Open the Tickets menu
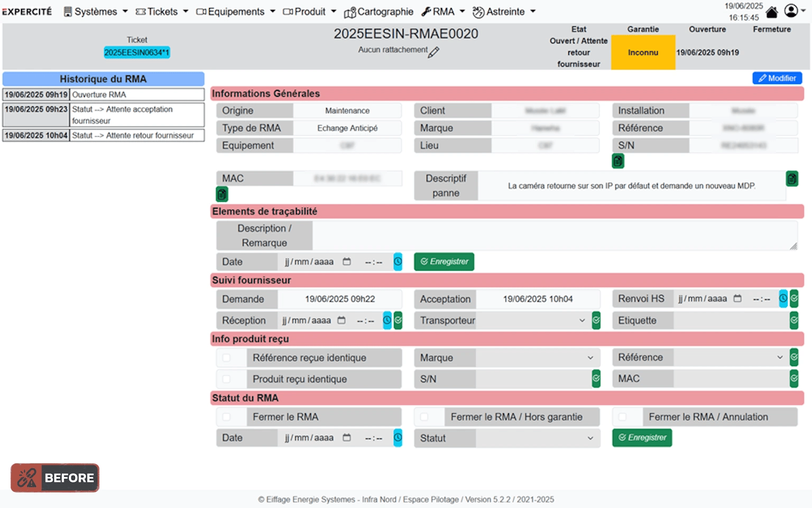This screenshot has width=812, height=508. tap(162, 12)
